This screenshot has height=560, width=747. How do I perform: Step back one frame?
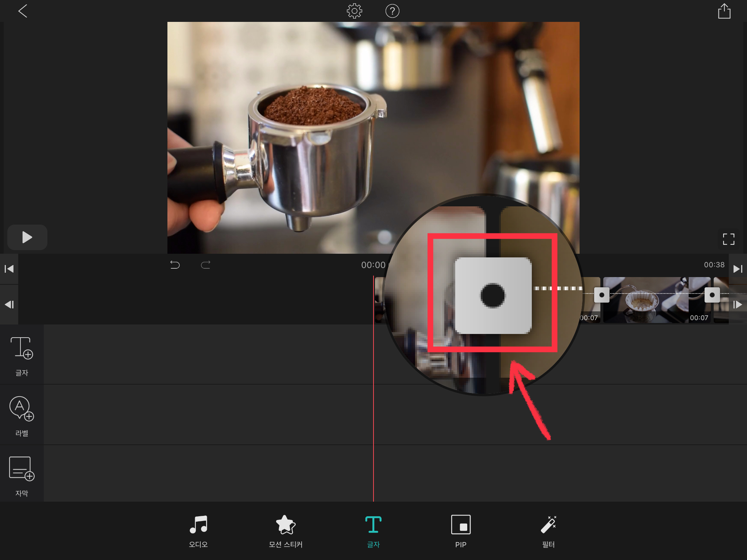tap(9, 304)
